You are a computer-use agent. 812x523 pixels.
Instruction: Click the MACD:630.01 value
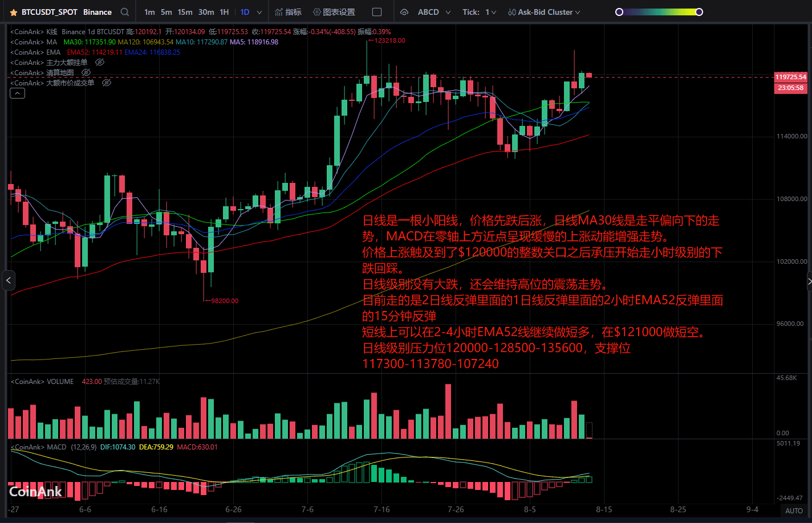click(197, 447)
